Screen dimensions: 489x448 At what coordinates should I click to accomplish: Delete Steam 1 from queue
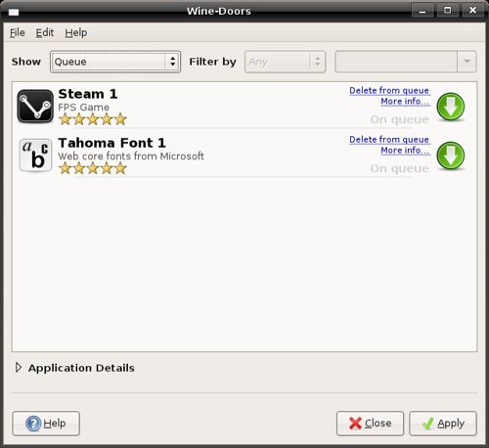point(389,90)
